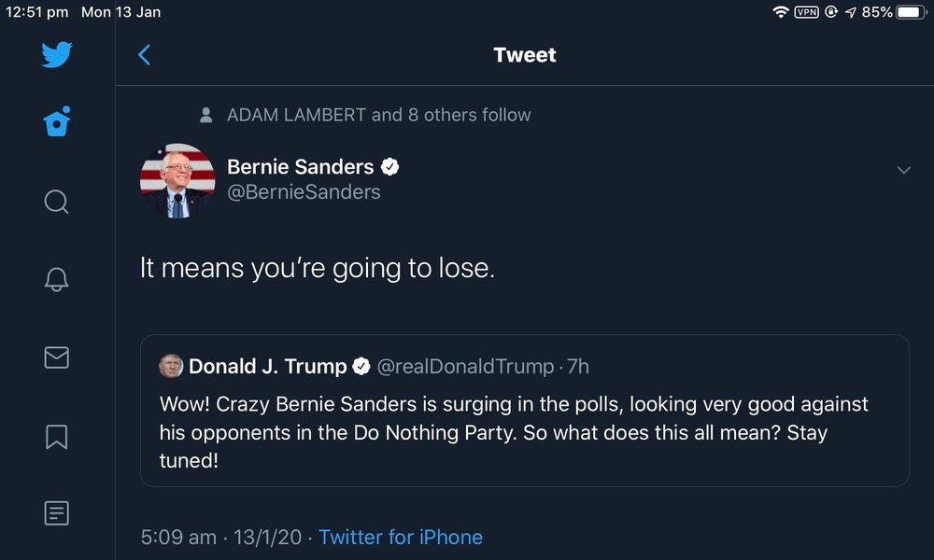
Task: Open the Lists icon in sidebar
Action: tap(57, 512)
